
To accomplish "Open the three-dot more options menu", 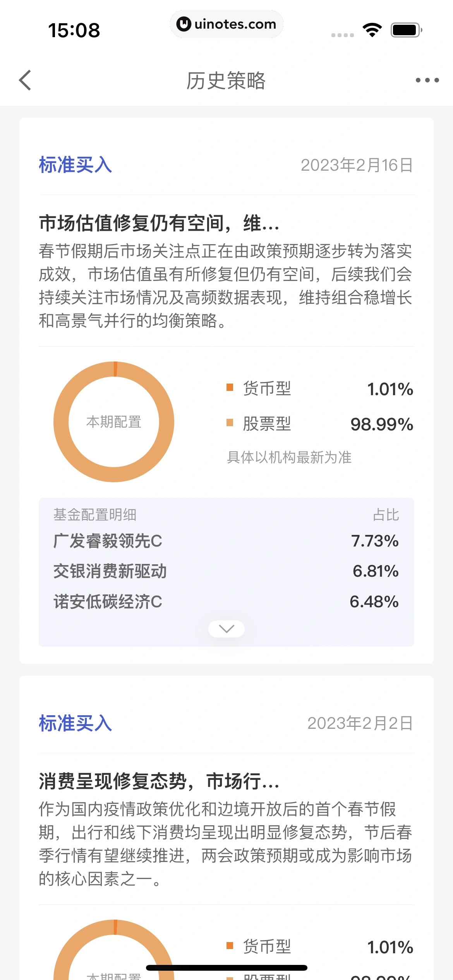I will 427,81.
